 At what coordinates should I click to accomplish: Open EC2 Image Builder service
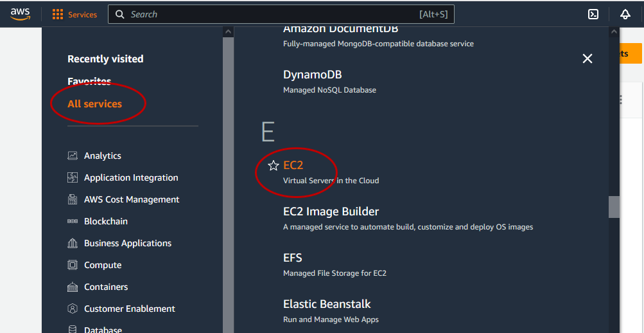pos(331,212)
